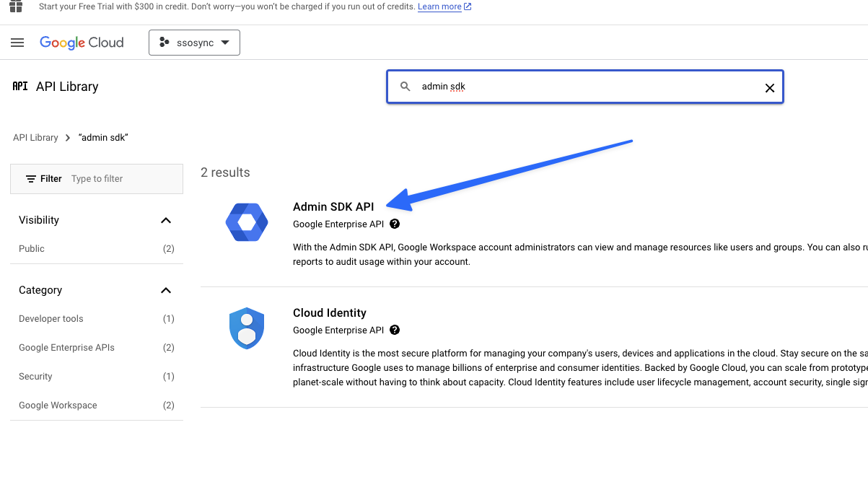Click the API Library icon beside title

pyautogui.click(x=20, y=87)
